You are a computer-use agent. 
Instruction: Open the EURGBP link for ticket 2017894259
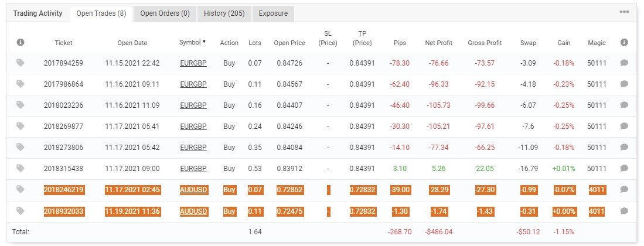[193, 63]
